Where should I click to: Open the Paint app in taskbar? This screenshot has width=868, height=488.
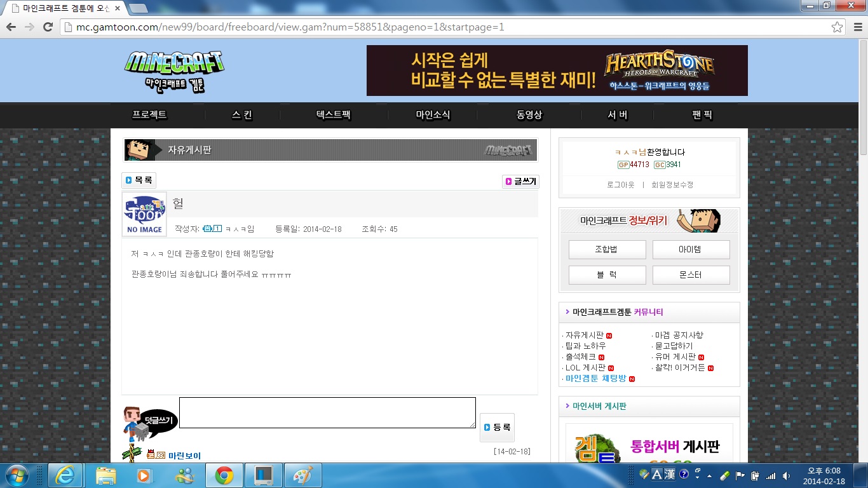[x=303, y=475]
